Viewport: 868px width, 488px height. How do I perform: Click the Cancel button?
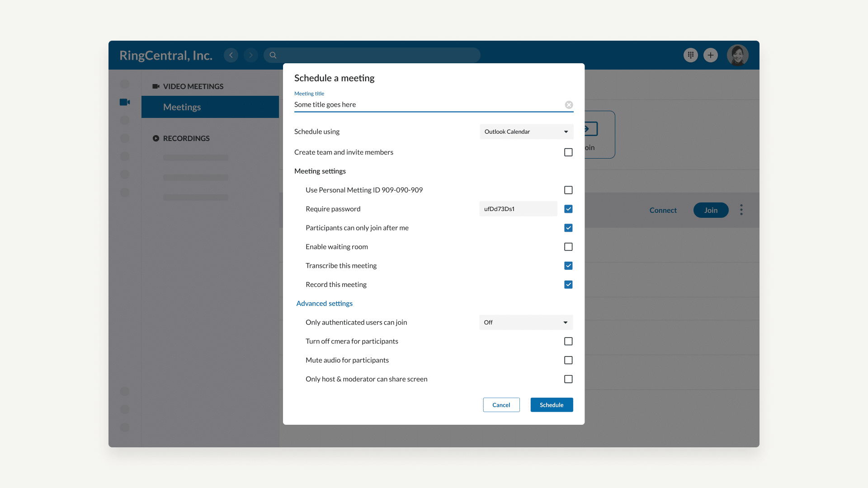click(501, 405)
